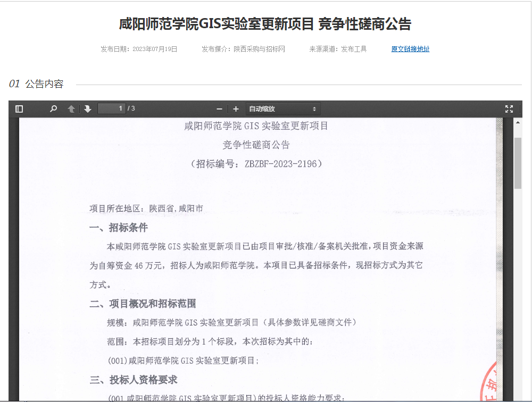532x402 pixels.
Task: Click the 自筹资金 46 万元 text line
Action: [256, 265]
